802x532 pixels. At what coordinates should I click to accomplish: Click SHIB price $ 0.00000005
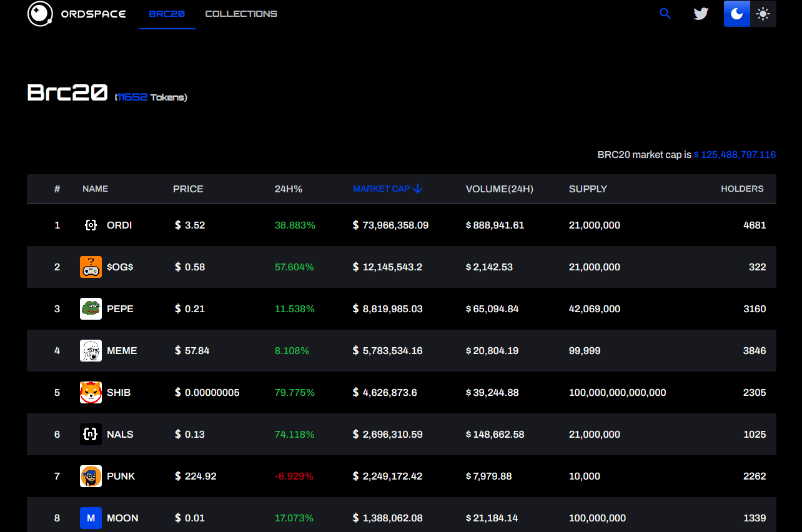207,392
